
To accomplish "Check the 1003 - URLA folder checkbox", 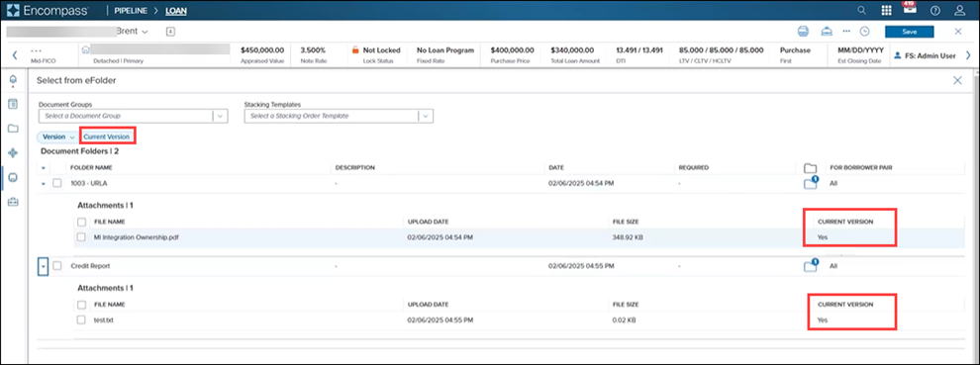I will (x=56, y=183).
